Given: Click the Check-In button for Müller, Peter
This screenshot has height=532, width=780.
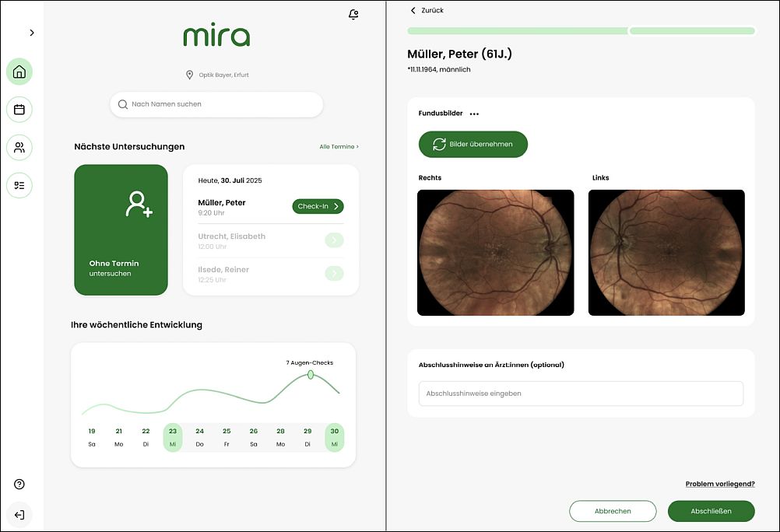Looking at the screenshot, I should click(x=318, y=206).
